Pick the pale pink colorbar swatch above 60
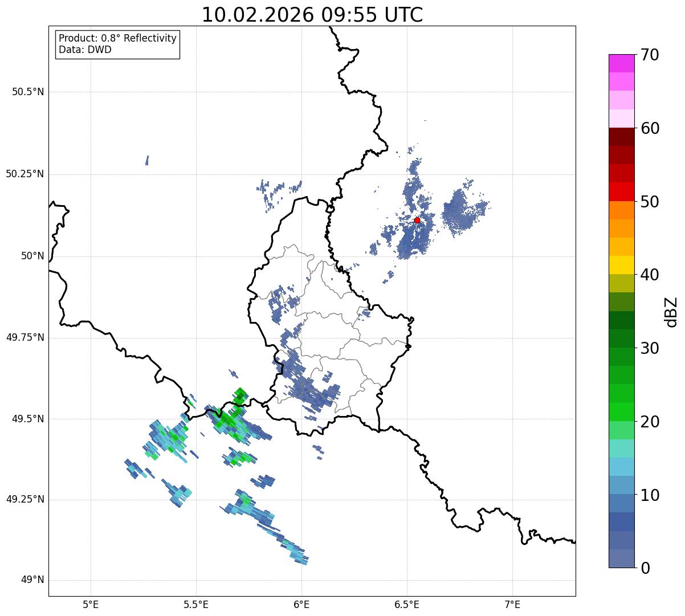The width and height of the screenshot is (685, 616). [621, 119]
